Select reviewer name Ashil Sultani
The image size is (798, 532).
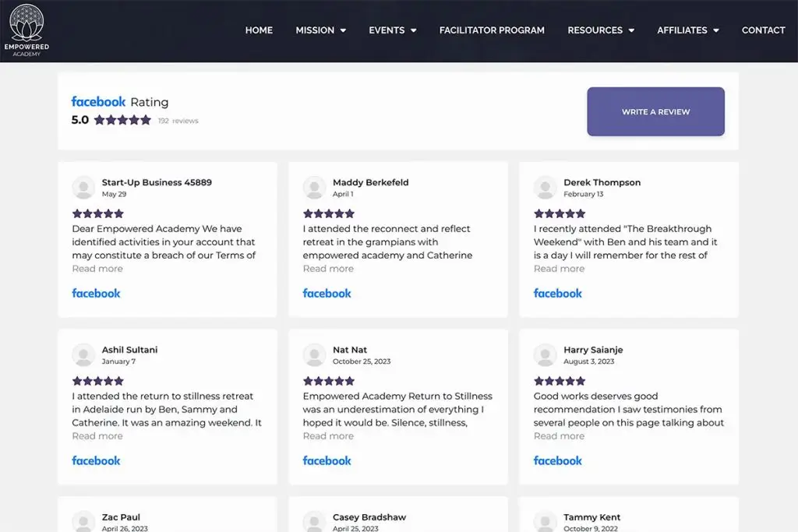tap(130, 350)
